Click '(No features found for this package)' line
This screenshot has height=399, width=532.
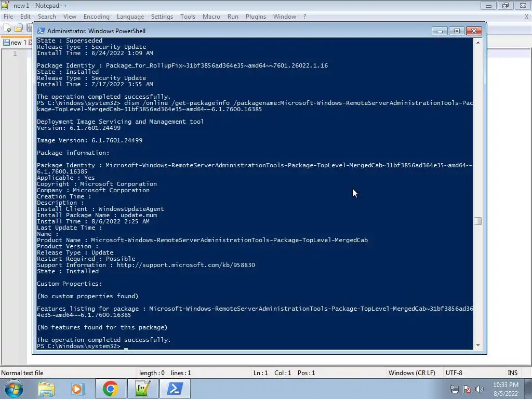coord(102,327)
